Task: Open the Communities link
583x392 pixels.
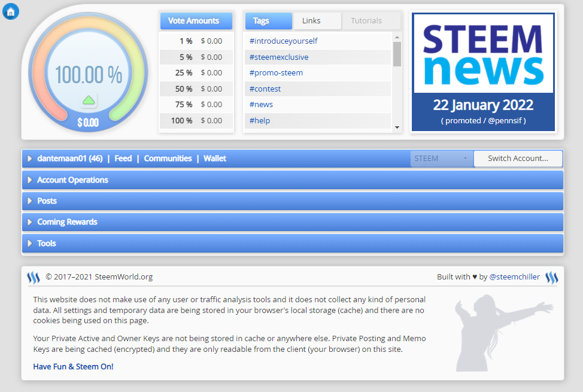Action: pyautogui.click(x=168, y=159)
